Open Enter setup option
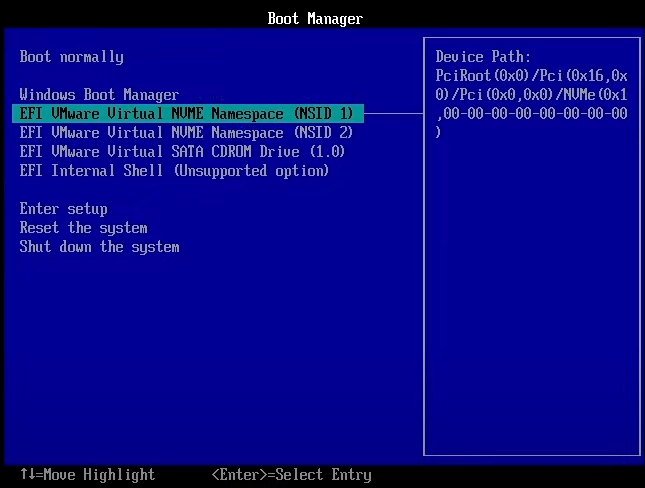The width and height of the screenshot is (645, 488). pyautogui.click(x=63, y=209)
